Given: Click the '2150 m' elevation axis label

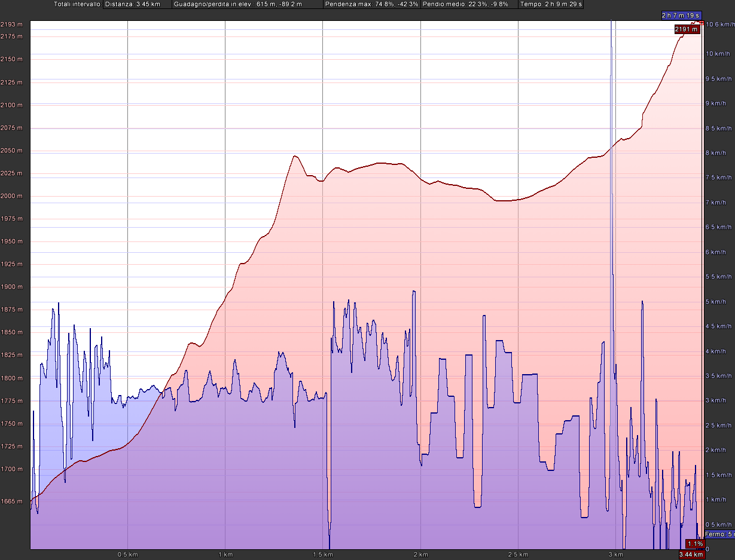Looking at the screenshot, I should (x=12, y=59).
